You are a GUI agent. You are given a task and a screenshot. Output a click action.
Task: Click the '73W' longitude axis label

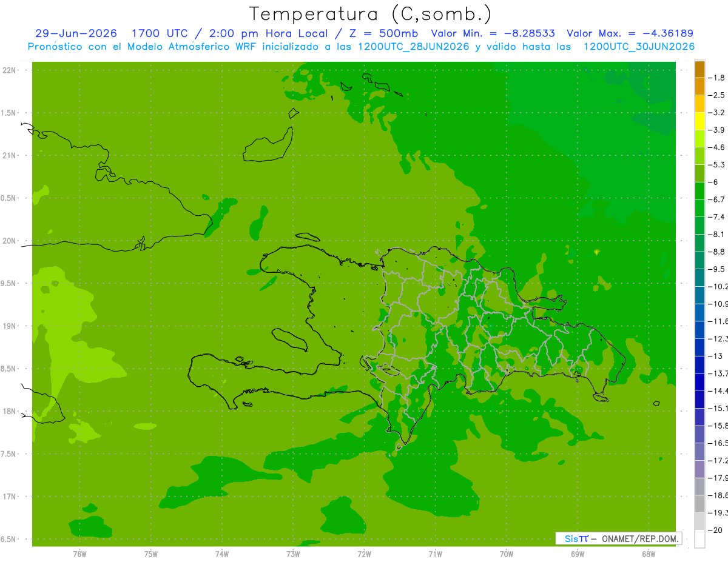pos(293,554)
